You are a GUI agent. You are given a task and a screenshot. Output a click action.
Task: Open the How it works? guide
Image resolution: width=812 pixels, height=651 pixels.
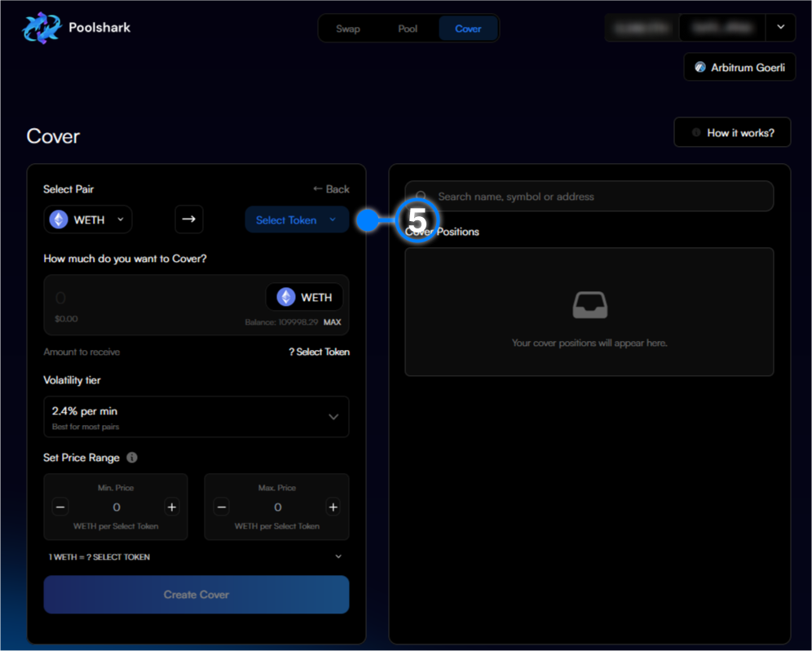[732, 132]
